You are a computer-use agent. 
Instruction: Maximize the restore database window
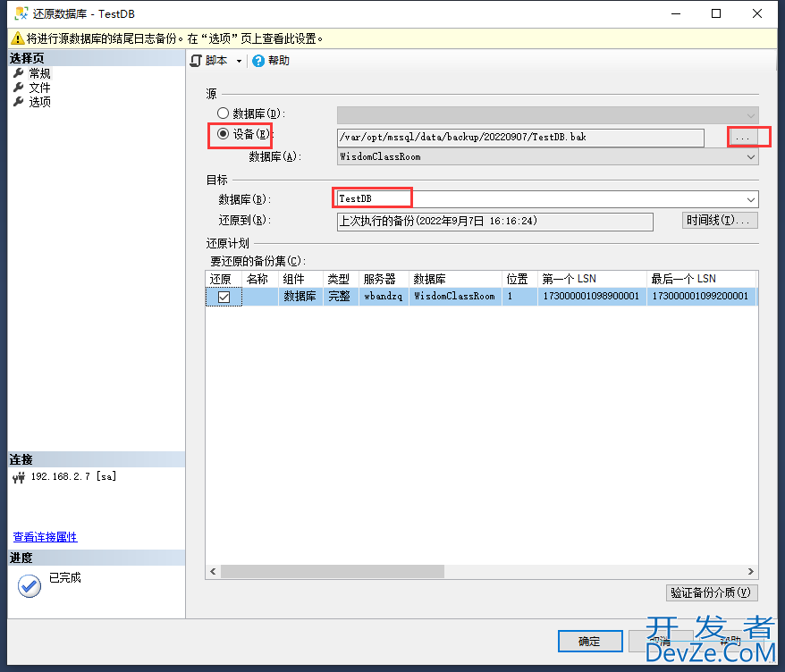(x=716, y=13)
